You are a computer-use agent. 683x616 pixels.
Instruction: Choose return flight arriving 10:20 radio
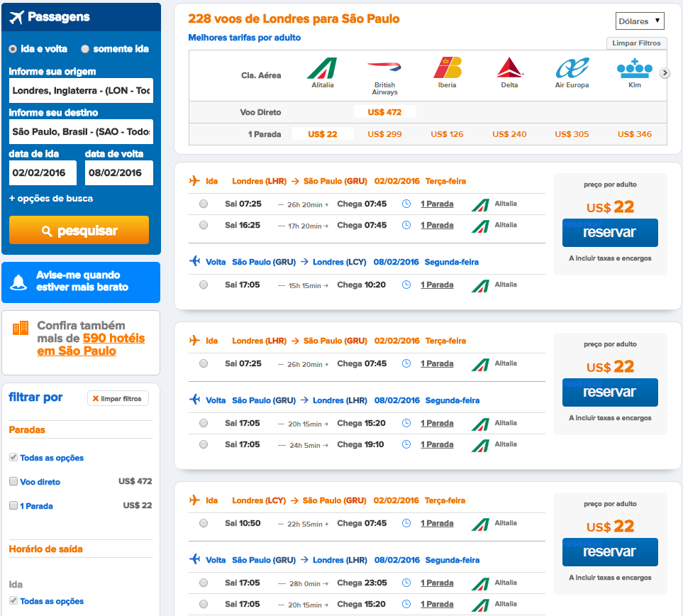tap(204, 285)
